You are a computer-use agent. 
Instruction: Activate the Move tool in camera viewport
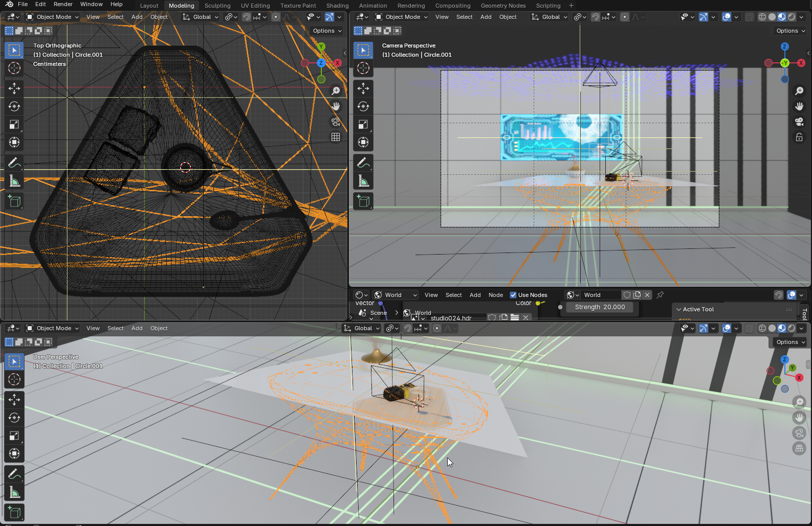[363, 88]
